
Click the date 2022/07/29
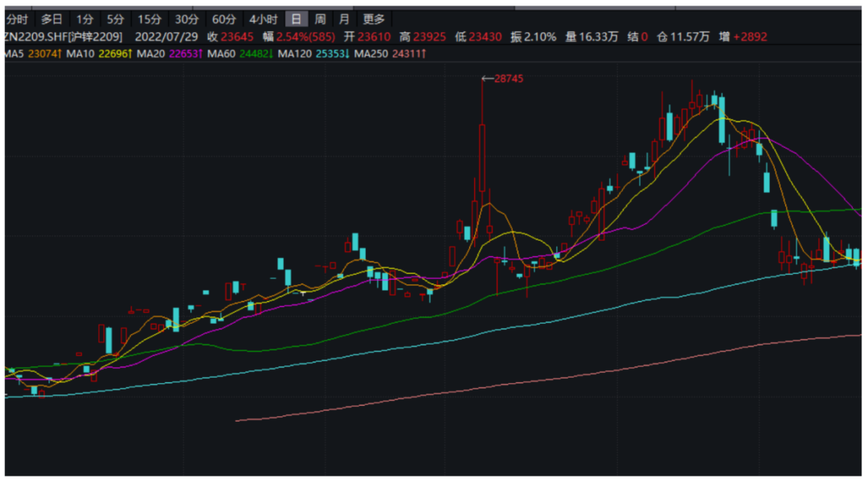tap(166, 37)
